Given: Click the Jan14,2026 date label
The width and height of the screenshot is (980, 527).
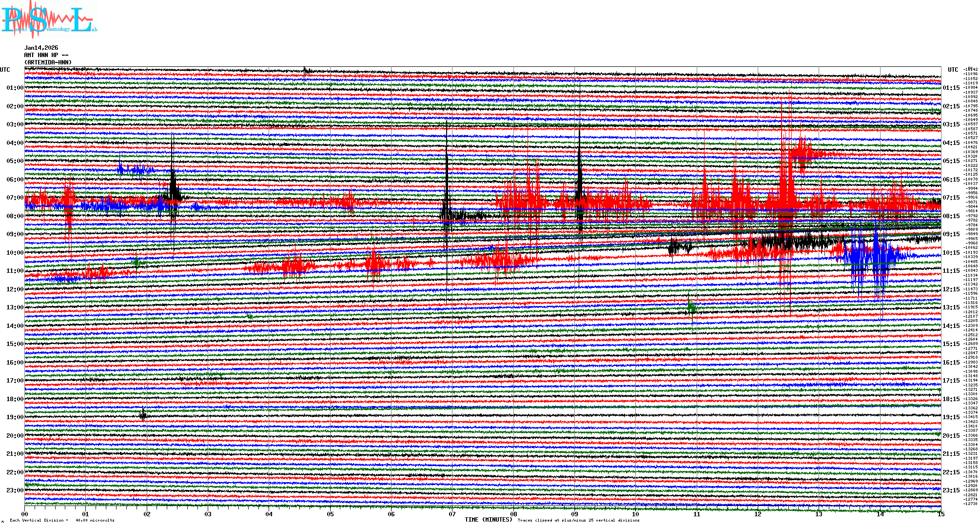Looking at the screenshot, I should click(x=41, y=48).
